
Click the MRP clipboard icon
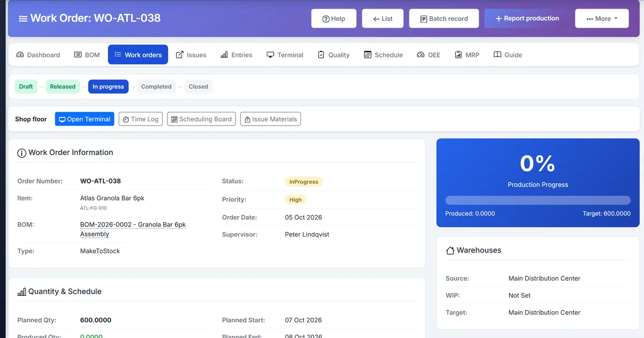pyautogui.click(x=458, y=55)
